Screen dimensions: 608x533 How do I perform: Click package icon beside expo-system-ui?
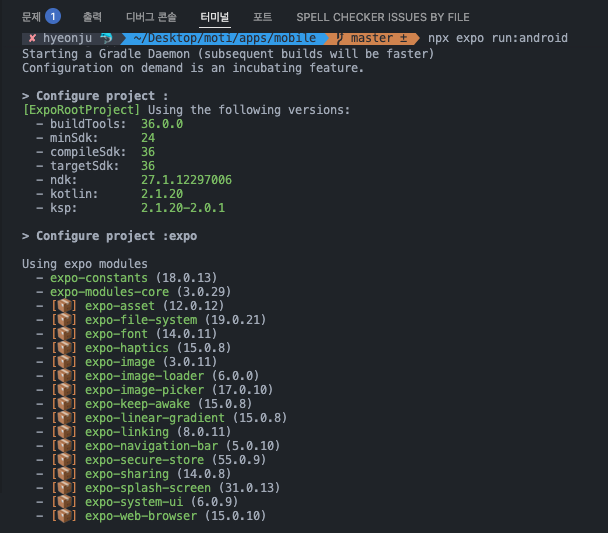(x=65, y=502)
